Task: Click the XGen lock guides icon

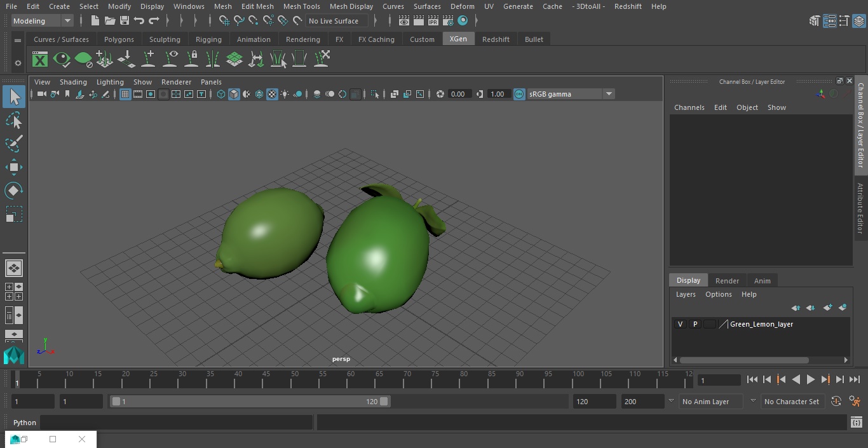Action: point(191,60)
